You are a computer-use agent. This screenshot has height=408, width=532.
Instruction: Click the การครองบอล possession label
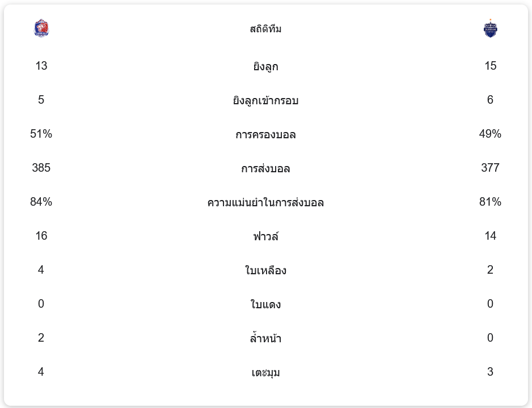pyautogui.click(x=265, y=134)
